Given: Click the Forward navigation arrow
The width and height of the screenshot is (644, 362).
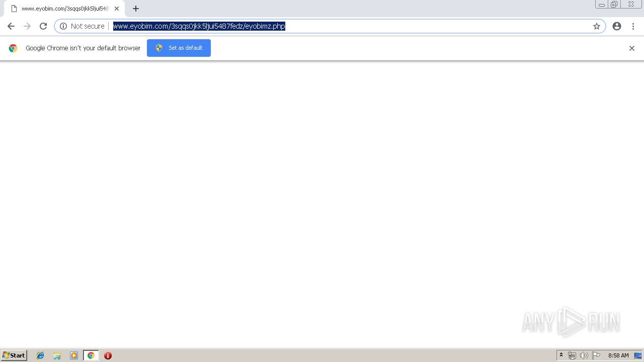Looking at the screenshot, I should pyautogui.click(x=27, y=26).
